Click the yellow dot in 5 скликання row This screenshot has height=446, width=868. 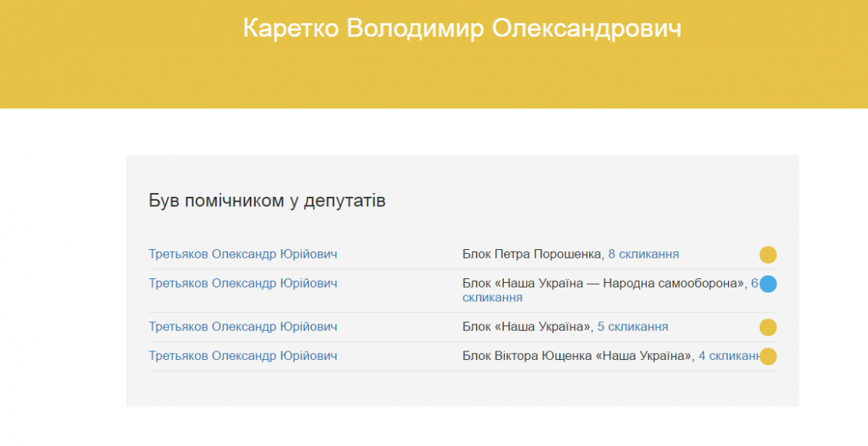(x=768, y=328)
